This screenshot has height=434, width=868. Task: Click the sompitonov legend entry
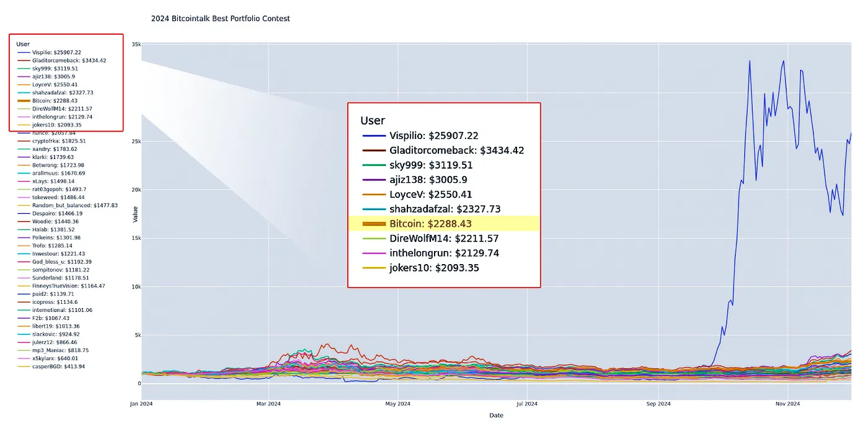click(53, 270)
